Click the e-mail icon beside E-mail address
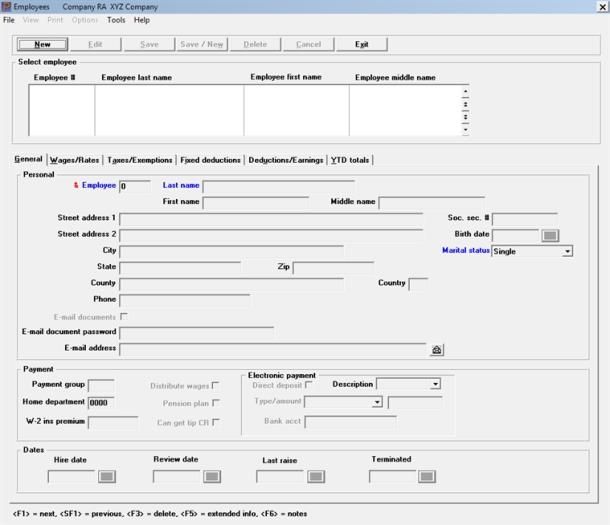The width and height of the screenshot is (610, 525). (437, 349)
